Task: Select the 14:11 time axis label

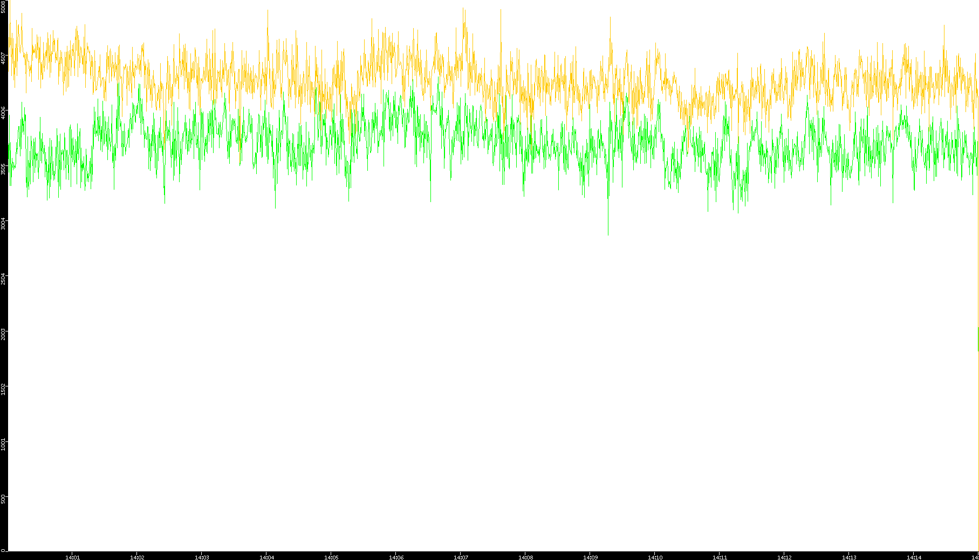Action: pos(720,557)
